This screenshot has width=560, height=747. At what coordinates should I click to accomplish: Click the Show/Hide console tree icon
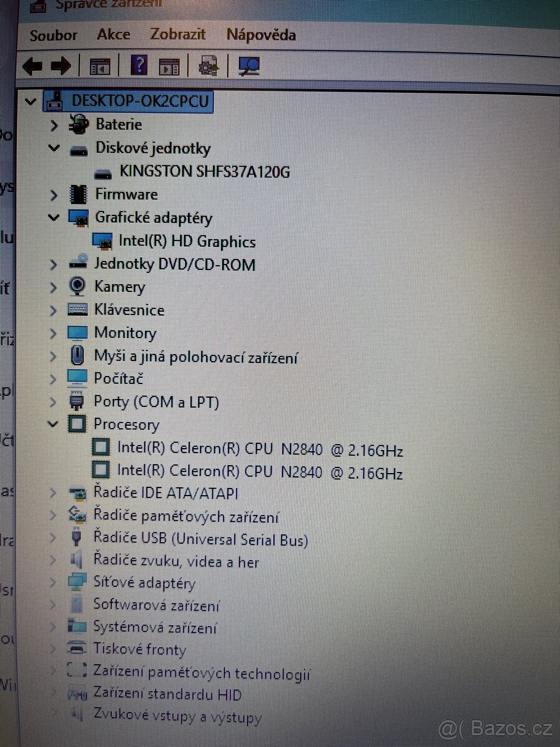100,65
